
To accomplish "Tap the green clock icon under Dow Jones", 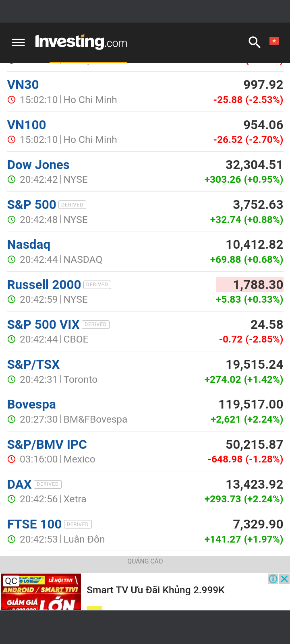I will point(12,180).
